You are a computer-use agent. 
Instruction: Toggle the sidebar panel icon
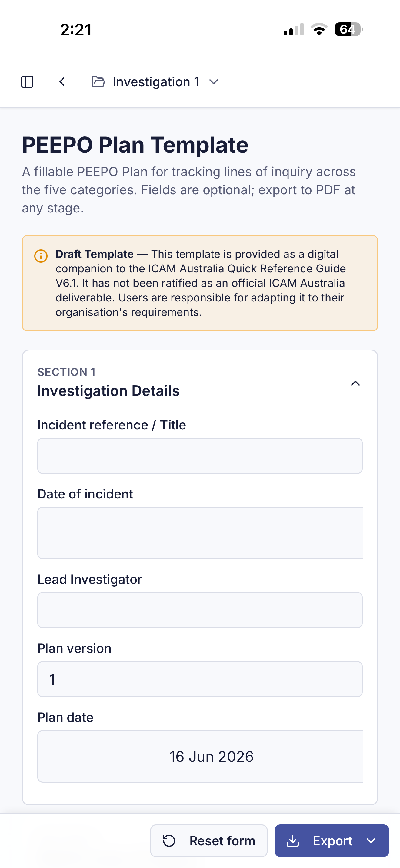(27, 81)
